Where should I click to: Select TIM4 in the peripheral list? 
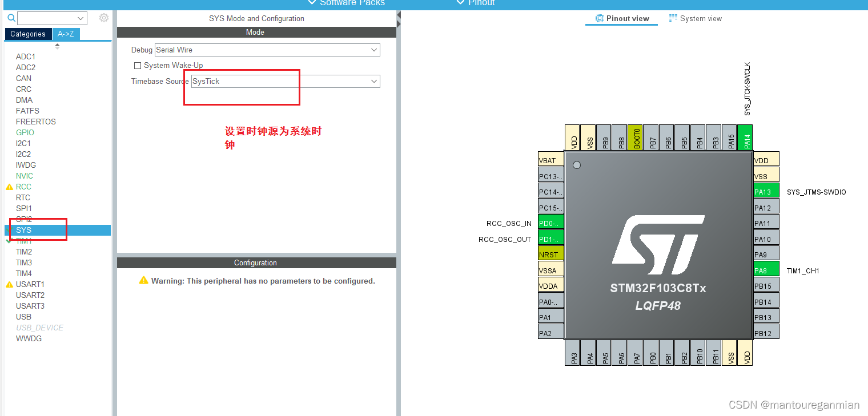point(24,273)
